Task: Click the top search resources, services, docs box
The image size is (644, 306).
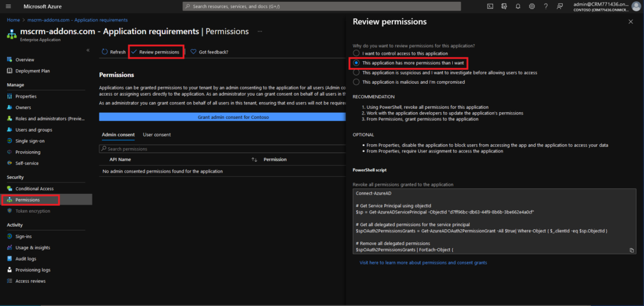Action: tap(321, 6)
